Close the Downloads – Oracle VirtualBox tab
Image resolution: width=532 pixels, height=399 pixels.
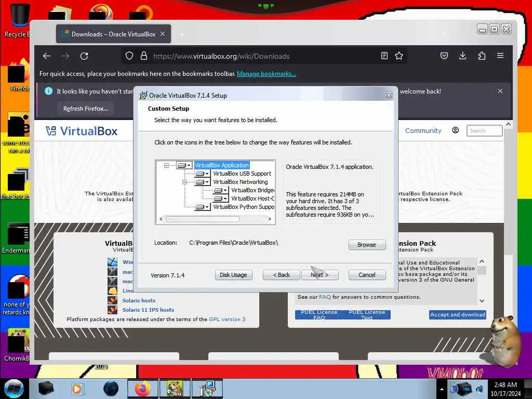coord(163,34)
